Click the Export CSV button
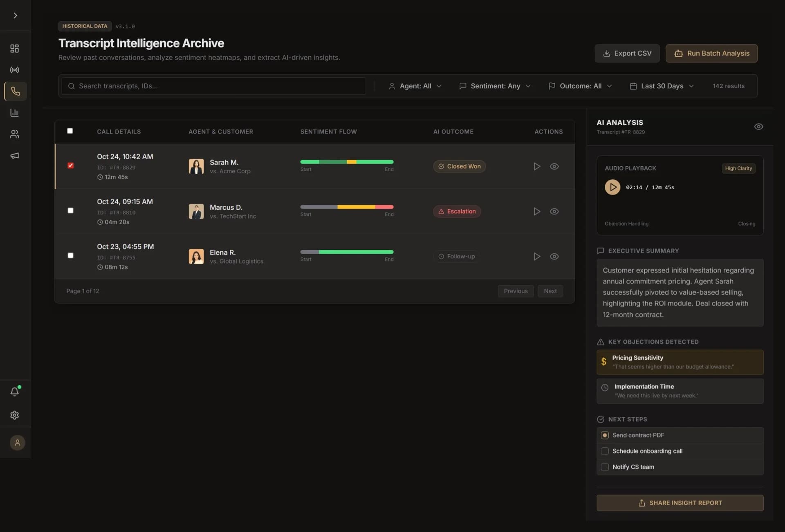The width and height of the screenshot is (785, 532). click(x=627, y=54)
